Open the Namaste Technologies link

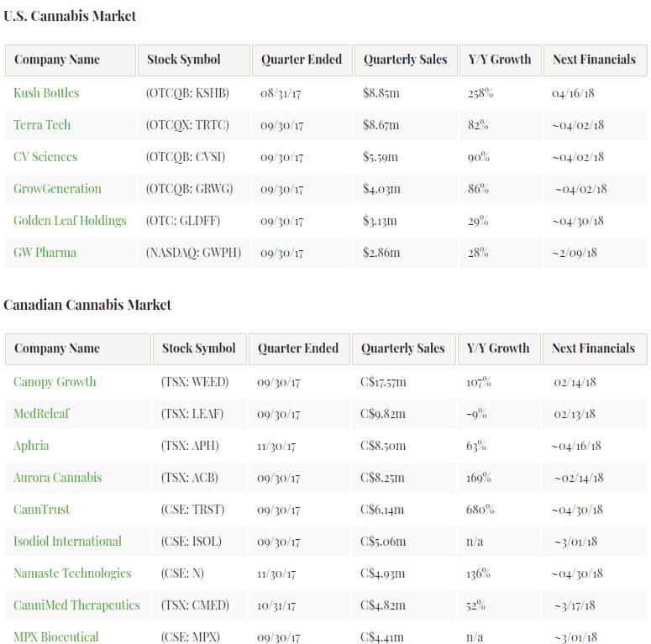pyautogui.click(x=72, y=573)
